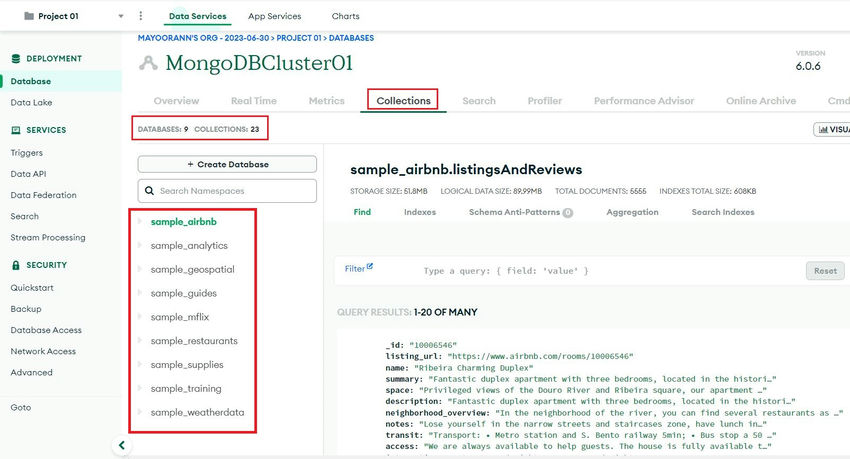The height and width of the screenshot is (459, 850).
Task: Click MAYOORANN'S ORG breadcrumb link
Action: pyautogui.click(x=203, y=38)
